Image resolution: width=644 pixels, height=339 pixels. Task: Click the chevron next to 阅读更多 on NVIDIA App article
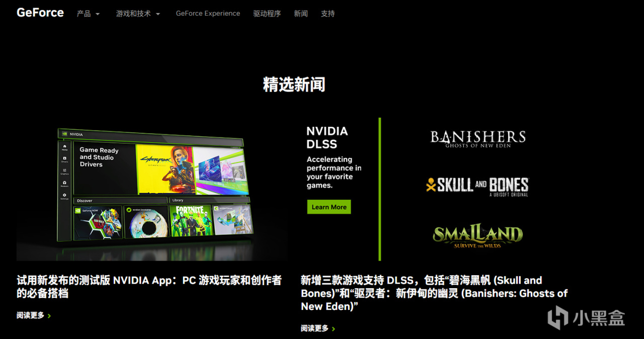[x=49, y=315]
